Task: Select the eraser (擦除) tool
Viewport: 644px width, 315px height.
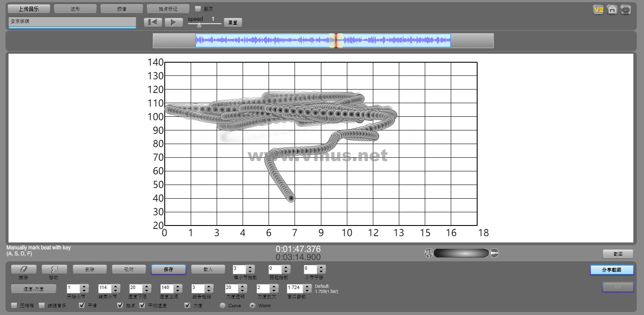Action: tap(23, 269)
